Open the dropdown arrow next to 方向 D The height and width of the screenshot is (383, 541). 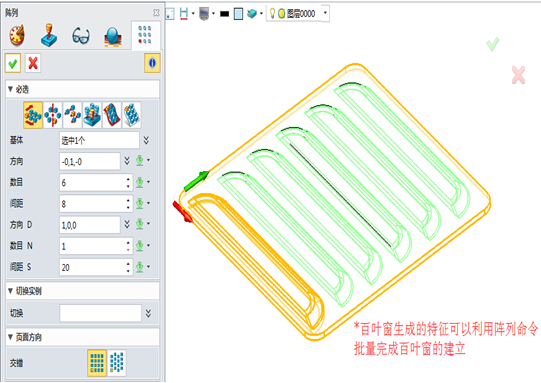[148, 224]
